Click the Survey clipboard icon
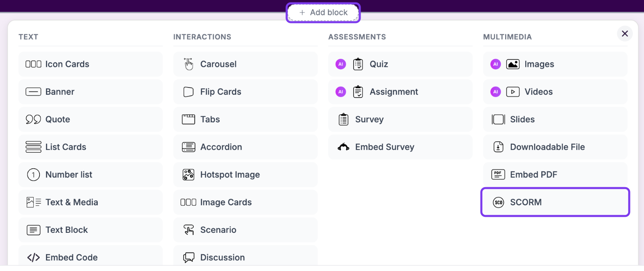Viewport: 644px width, 271px height. click(343, 119)
